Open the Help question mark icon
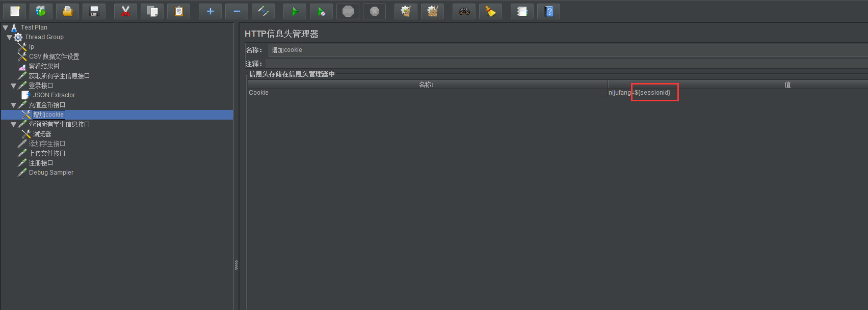The image size is (868, 310). tap(548, 11)
